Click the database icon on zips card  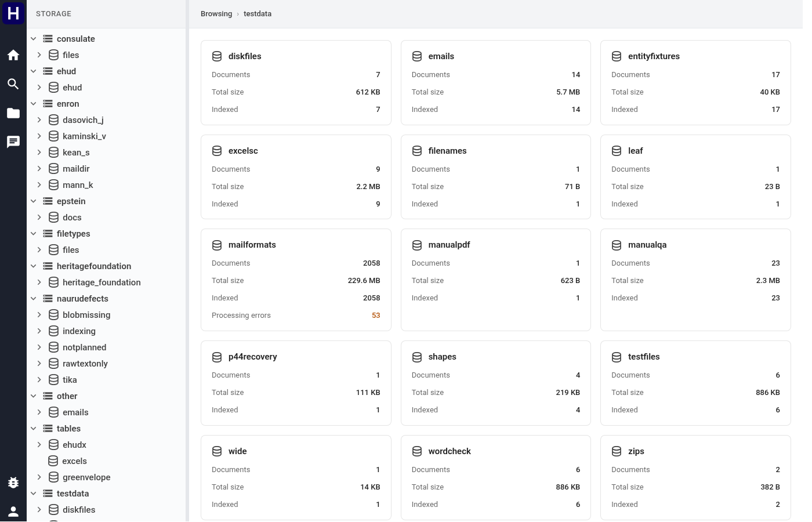point(617,451)
